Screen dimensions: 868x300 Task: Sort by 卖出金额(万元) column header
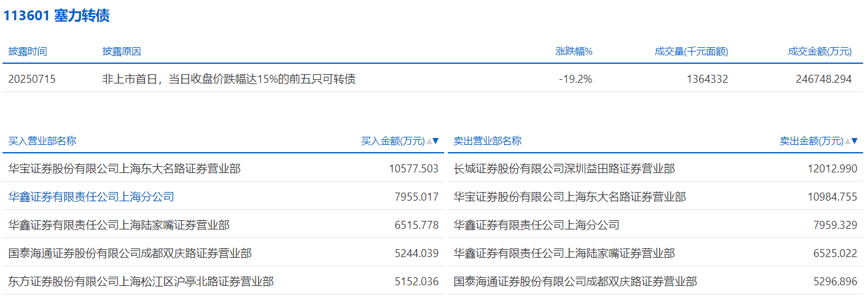(811, 141)
